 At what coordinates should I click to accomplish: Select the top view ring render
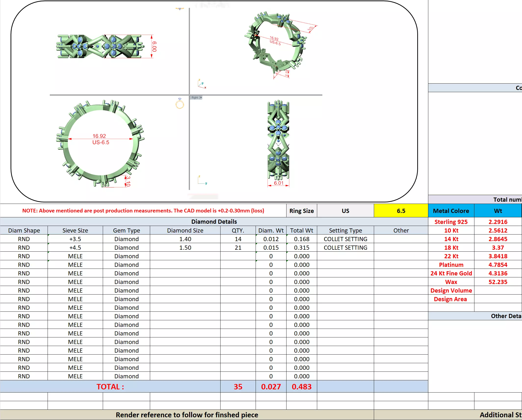[99, 46]
